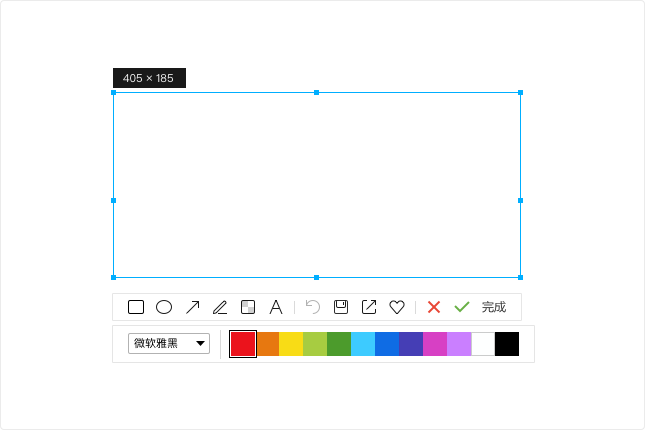
Task: Select the rectangle drawing tool
Action: coord(136,307)
